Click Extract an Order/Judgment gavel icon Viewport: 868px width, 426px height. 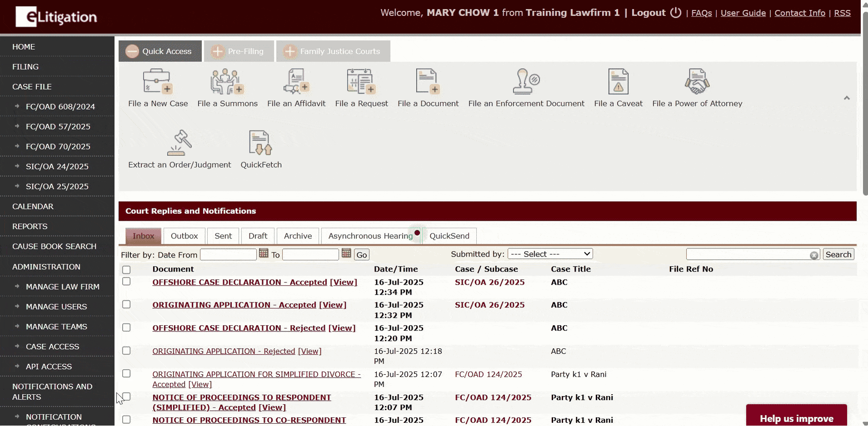[x=180, y=144]
